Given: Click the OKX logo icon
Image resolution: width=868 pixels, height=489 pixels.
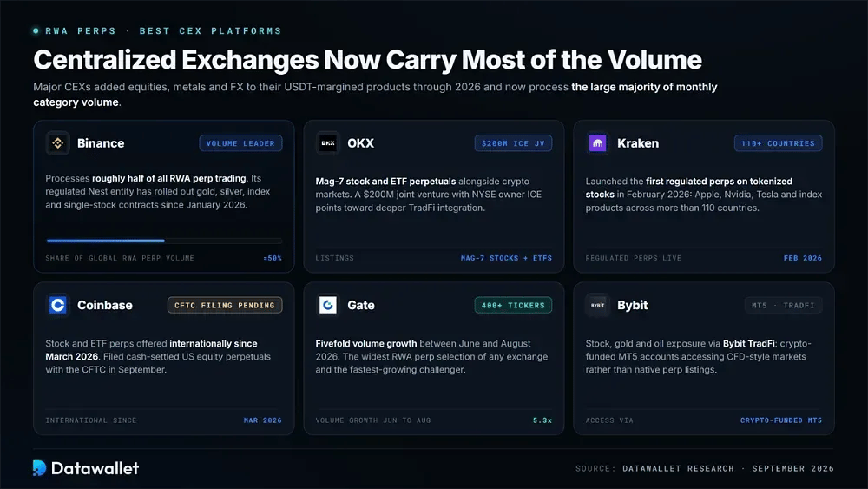Looking at the screenshot, I should [328, 143].
